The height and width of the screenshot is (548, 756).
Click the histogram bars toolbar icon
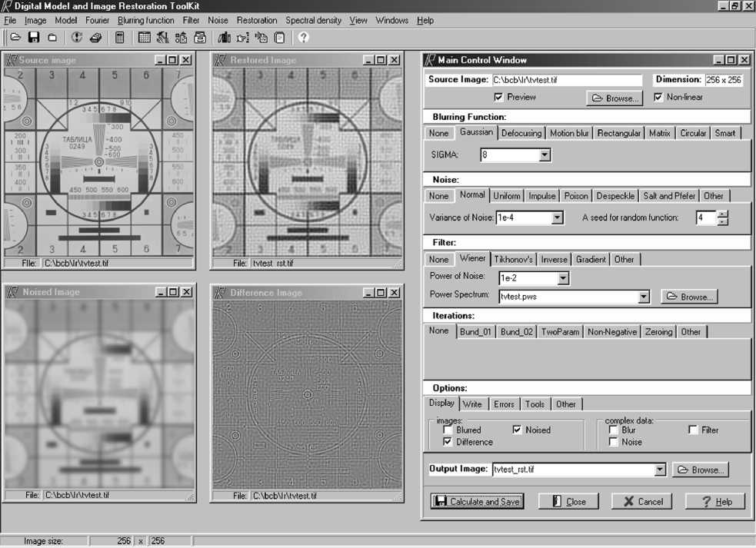pyautogui.click(x=225, y=37)
